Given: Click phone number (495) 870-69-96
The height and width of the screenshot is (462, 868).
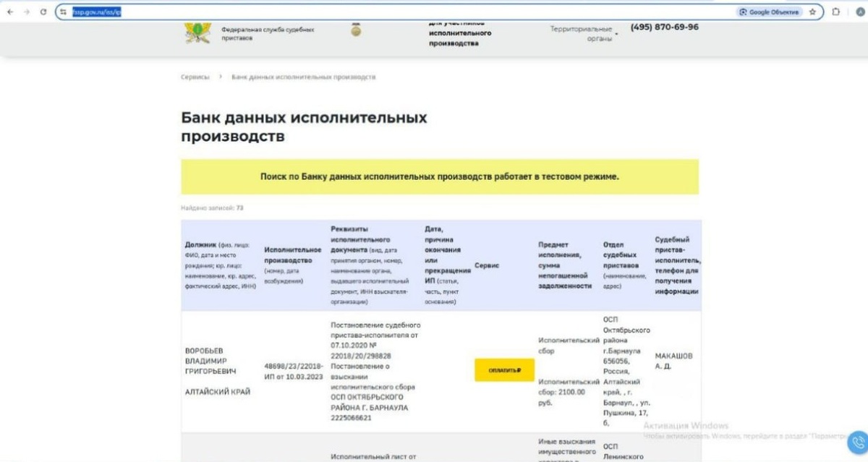Looking at the screenshot, I should 665,27.
